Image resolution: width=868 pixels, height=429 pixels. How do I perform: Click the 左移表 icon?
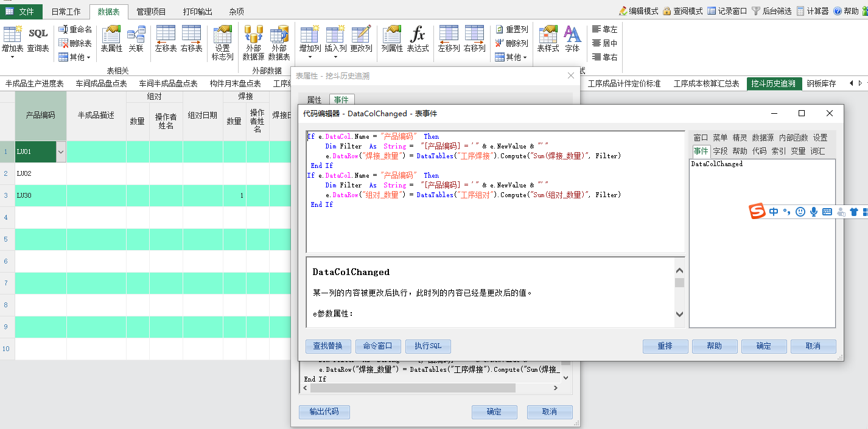pyautogui.click(x=166, y=38)
